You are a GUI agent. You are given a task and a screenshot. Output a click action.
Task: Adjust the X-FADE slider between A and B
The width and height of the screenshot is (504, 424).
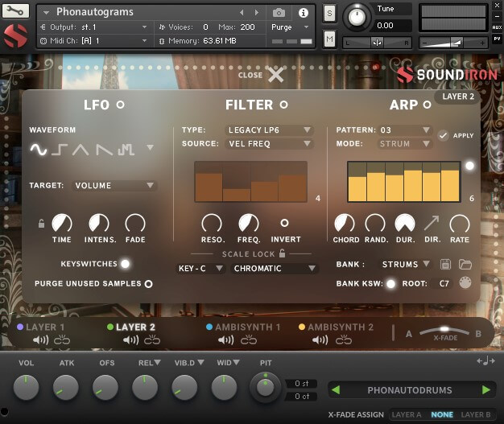[444, 331]
